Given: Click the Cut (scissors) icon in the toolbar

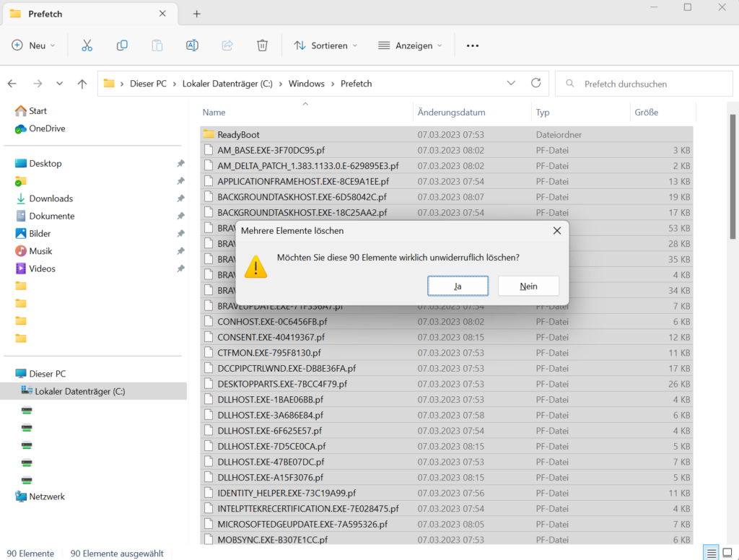Looking at the screenshot, I should (x=87, y=45).
